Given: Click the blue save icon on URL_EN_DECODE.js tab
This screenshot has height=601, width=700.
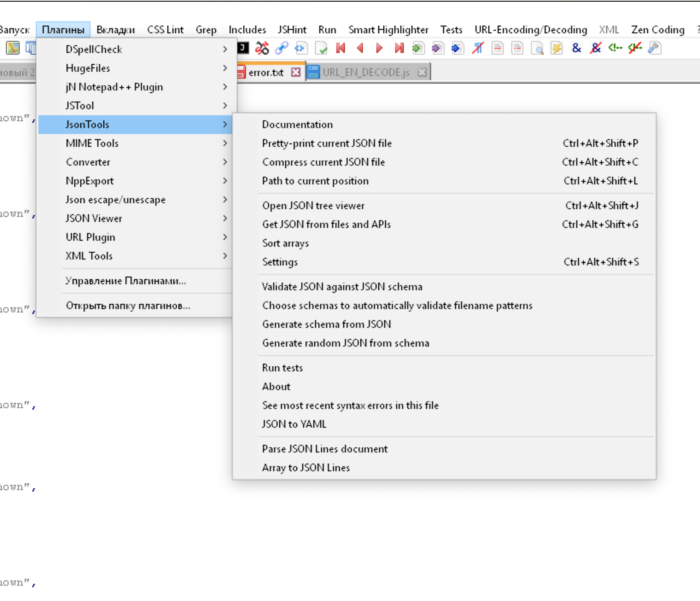Looking at the screenshot, I should 313,72.
